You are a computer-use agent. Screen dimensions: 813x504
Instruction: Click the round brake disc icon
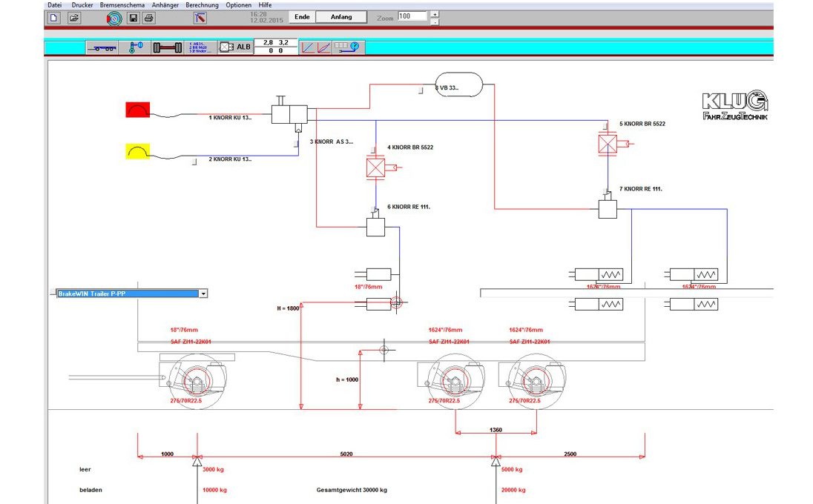tap(114, 19)
